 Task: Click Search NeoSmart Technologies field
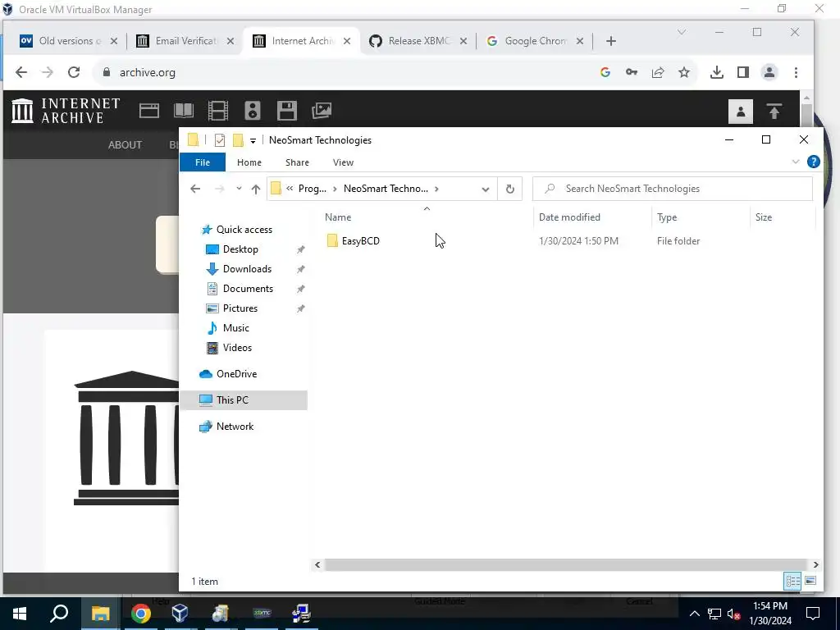673,189
